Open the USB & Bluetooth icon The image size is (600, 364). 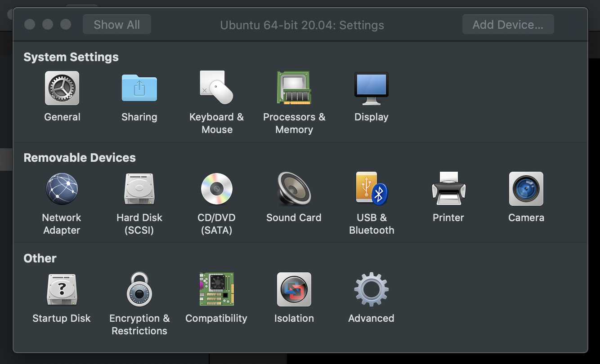(372, 189)
